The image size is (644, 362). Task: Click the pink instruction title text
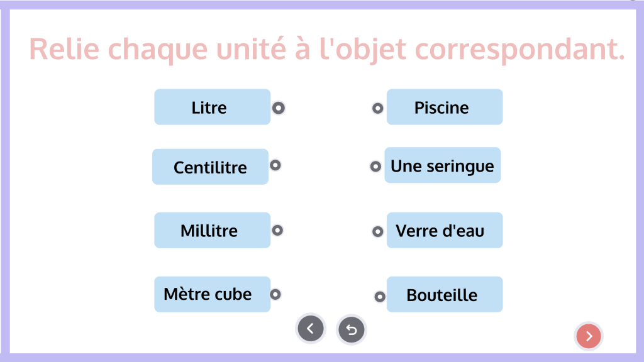coord(327,50)
